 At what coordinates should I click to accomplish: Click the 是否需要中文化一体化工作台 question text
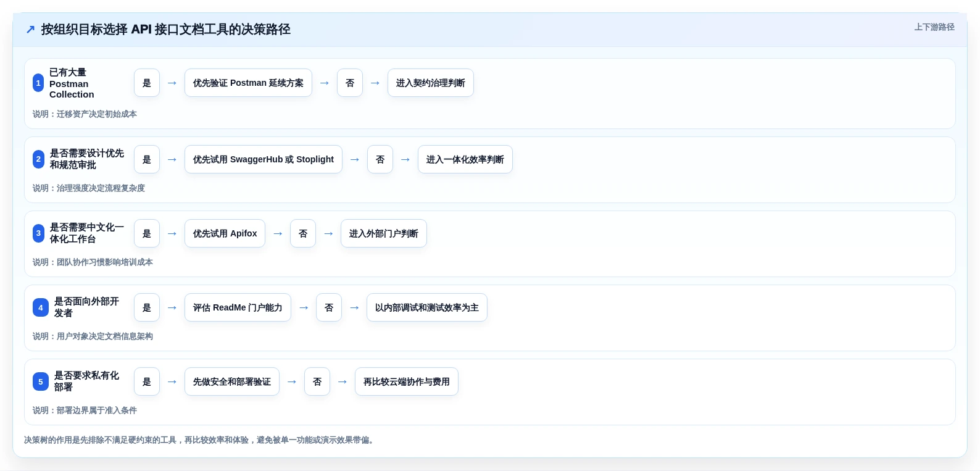(87, 233)
